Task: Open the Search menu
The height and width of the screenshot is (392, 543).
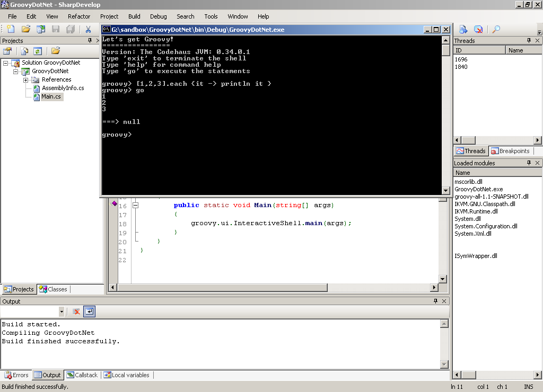Action: tap(185, 16)
